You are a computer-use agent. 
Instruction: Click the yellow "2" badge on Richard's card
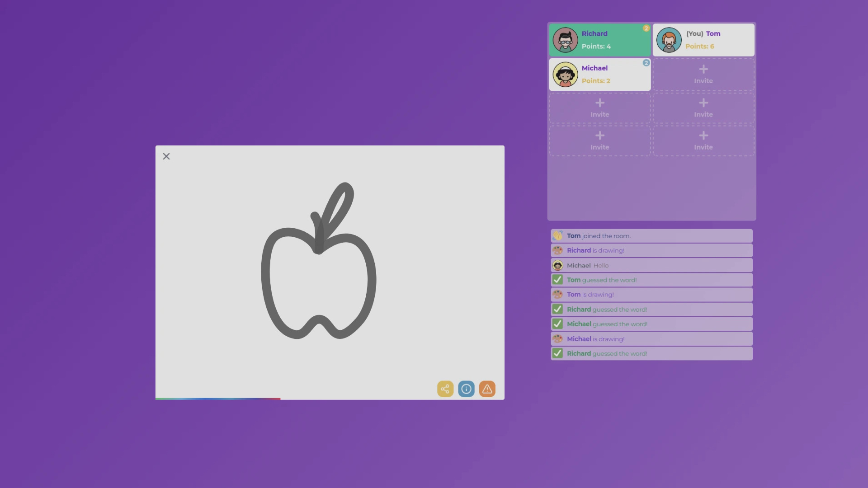coord(647,28)
